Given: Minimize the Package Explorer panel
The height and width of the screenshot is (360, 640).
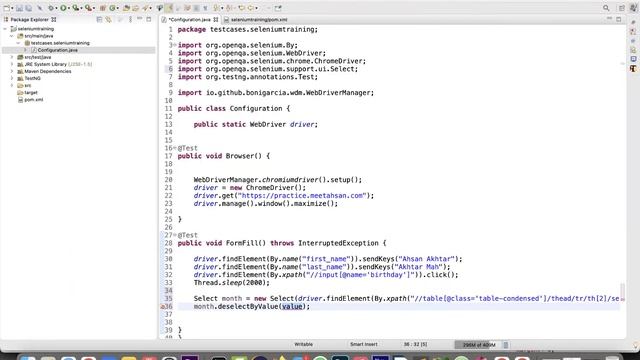Looking at the screenshot, I should click(x=140, y=19).
